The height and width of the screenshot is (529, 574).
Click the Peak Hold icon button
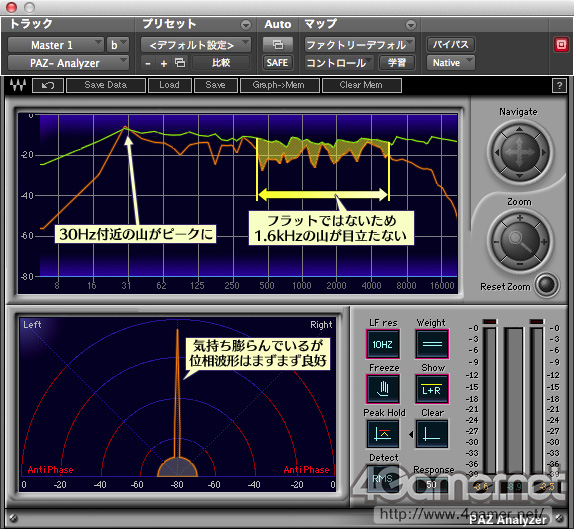pyautogui.click(x=383, y=434)
